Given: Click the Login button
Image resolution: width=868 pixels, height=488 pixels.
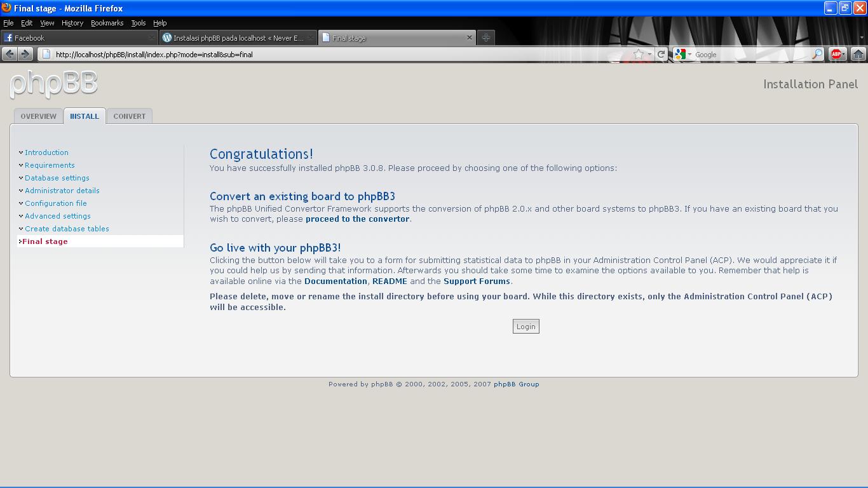Looking at the screenshot, I should pyautogui.click(x=526, y=327).
